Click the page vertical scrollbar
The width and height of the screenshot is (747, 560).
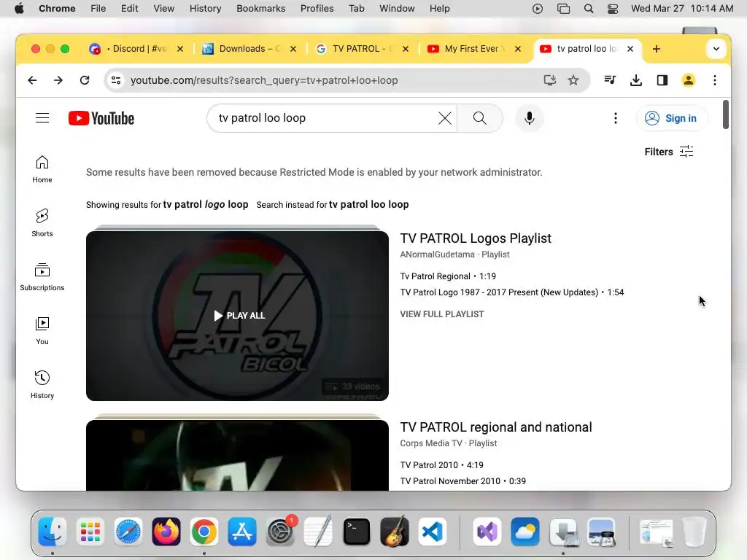click(x=726, y=114)
